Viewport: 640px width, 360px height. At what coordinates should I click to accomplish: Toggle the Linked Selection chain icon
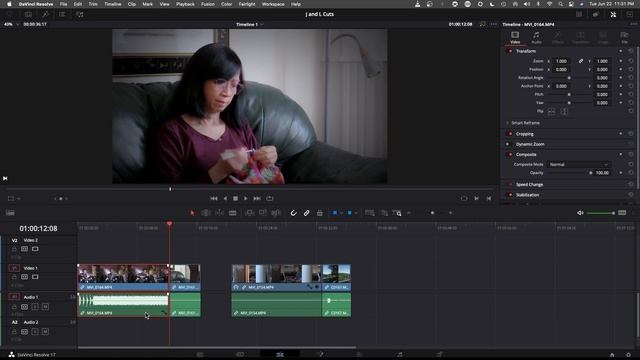[307, 213]
